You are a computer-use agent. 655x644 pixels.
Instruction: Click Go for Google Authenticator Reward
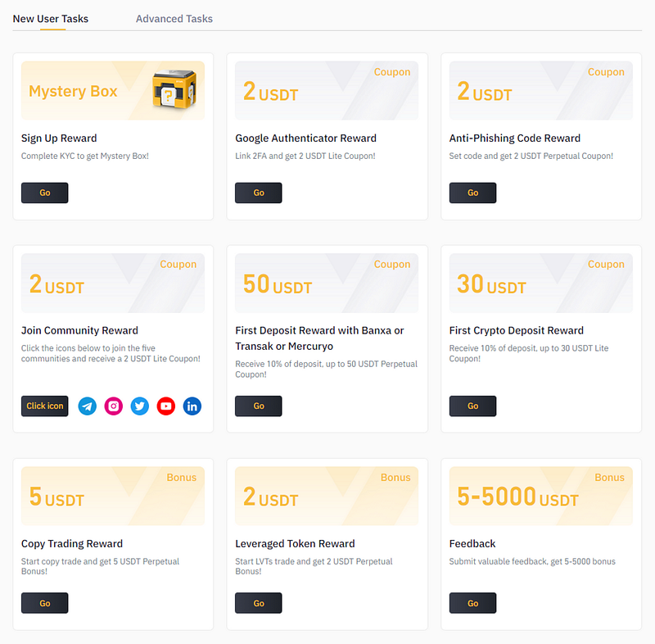click(x=258, y=193)
